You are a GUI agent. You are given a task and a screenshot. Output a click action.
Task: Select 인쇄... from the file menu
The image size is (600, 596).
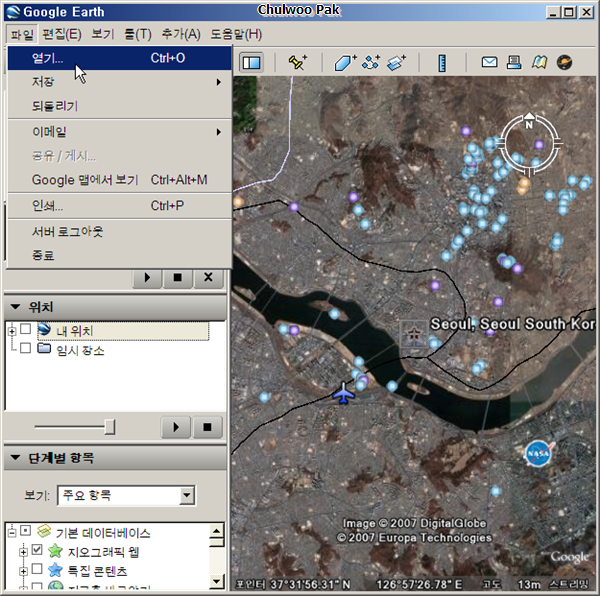[119, 206]
